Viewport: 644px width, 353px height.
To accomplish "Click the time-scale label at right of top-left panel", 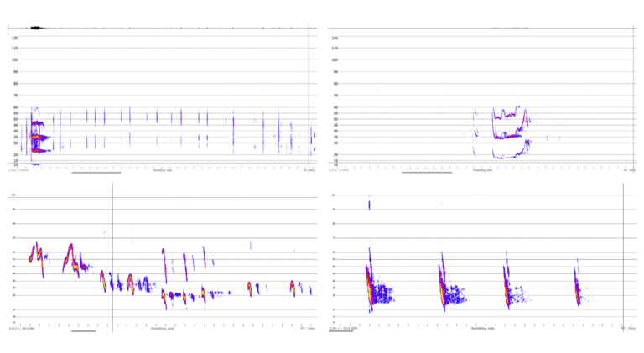I will (309, 170).
